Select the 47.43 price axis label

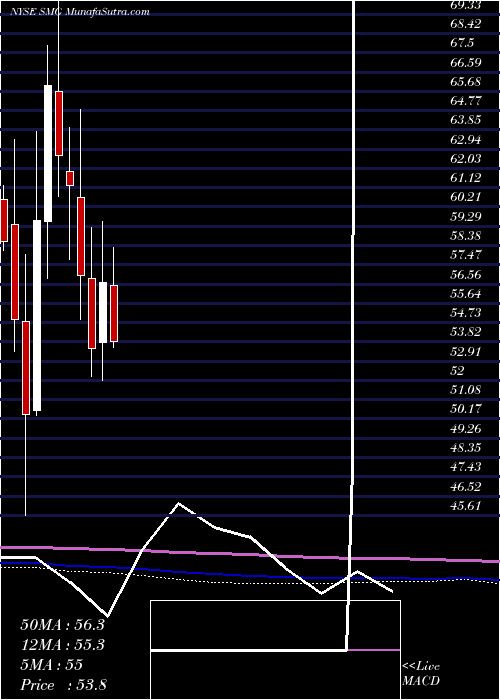click(466, 467)
